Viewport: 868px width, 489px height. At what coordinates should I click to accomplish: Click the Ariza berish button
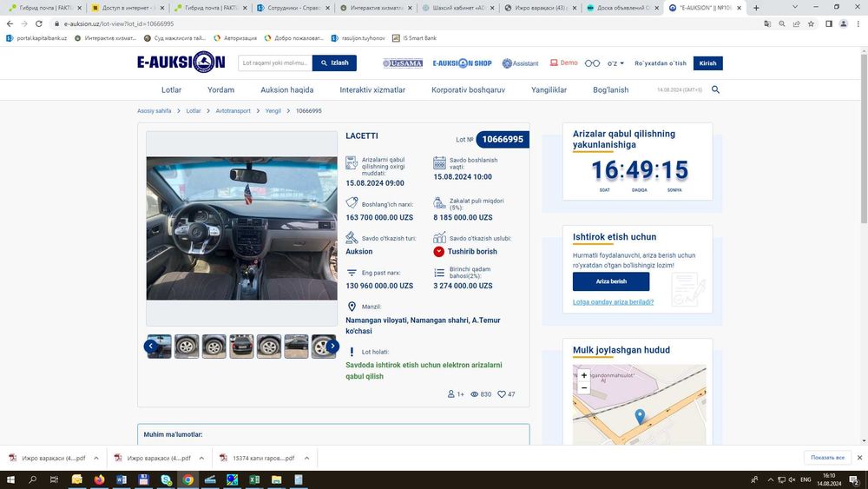611,281
